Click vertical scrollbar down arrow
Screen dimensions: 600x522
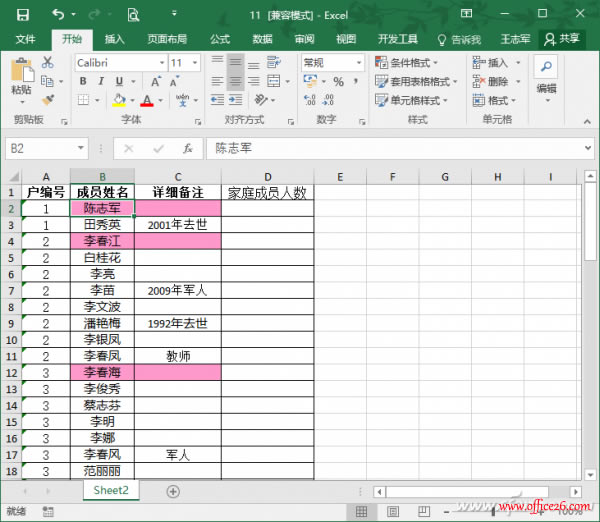(x=590, y=475)
